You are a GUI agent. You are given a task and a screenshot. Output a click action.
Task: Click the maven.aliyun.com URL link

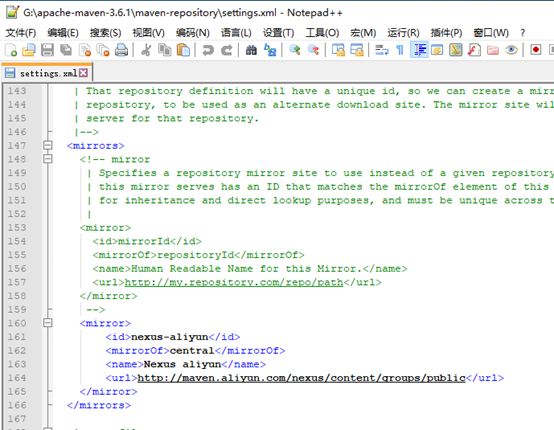click(301, 378)
